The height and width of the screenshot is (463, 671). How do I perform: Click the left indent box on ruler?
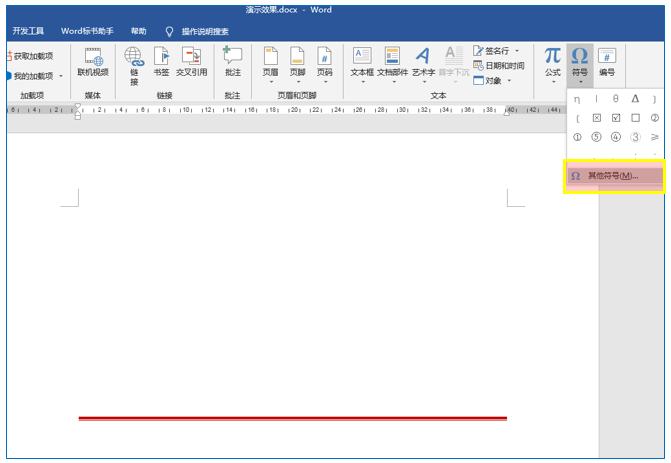(x=77, y=117)
